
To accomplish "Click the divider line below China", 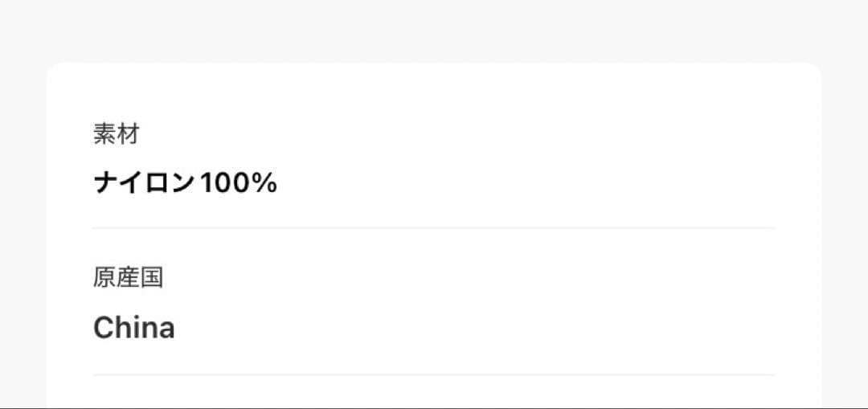I will pyautogui.click(x=434, y=374).
